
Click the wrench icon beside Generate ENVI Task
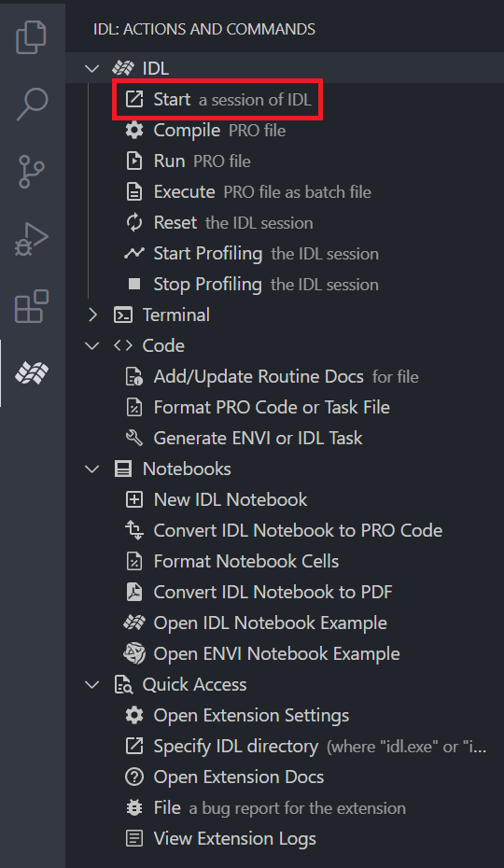(x=134, y=438)
